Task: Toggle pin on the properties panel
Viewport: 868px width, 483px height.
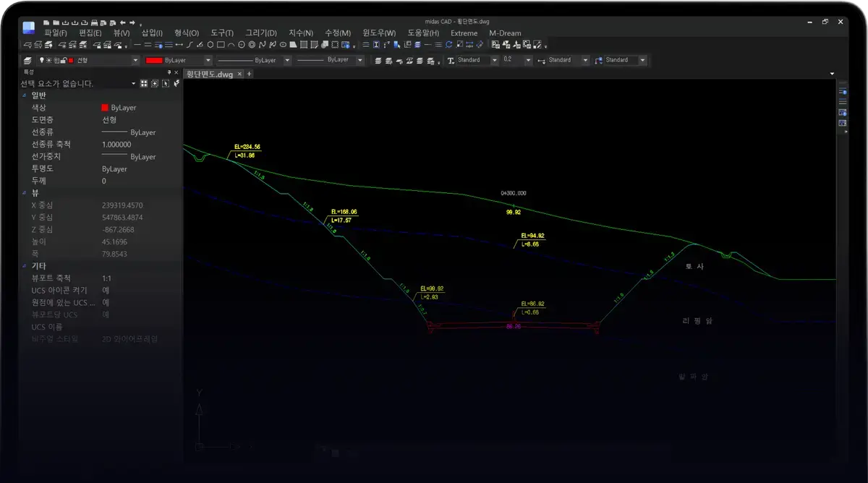Action: 169,72
